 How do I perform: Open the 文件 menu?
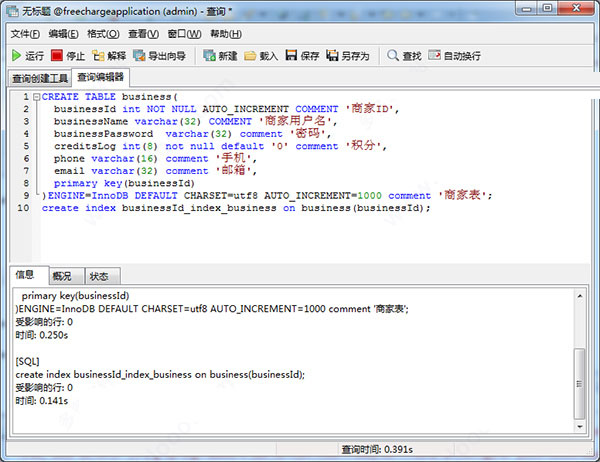25,34
